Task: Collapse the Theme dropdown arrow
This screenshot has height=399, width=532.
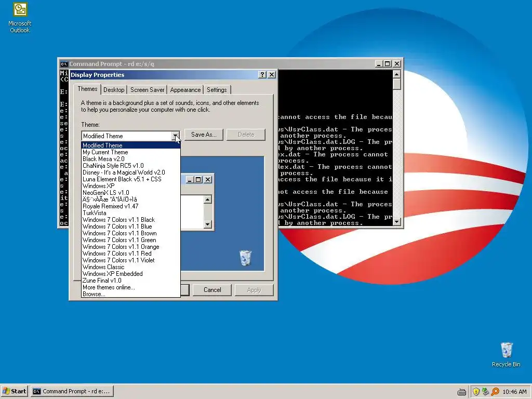Action: 176,136
